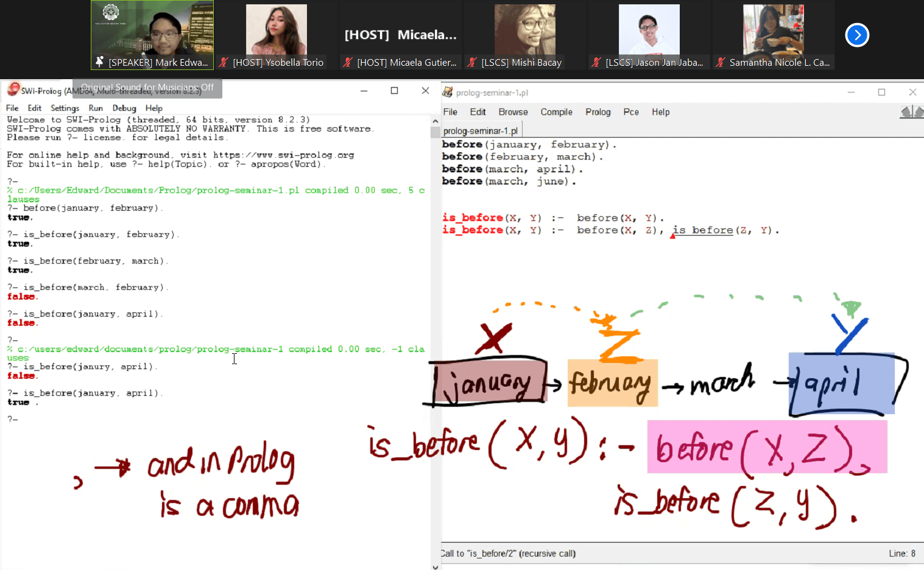Open the Pce menu
Screen dimensions: 924x570
[x=631, y=111]
